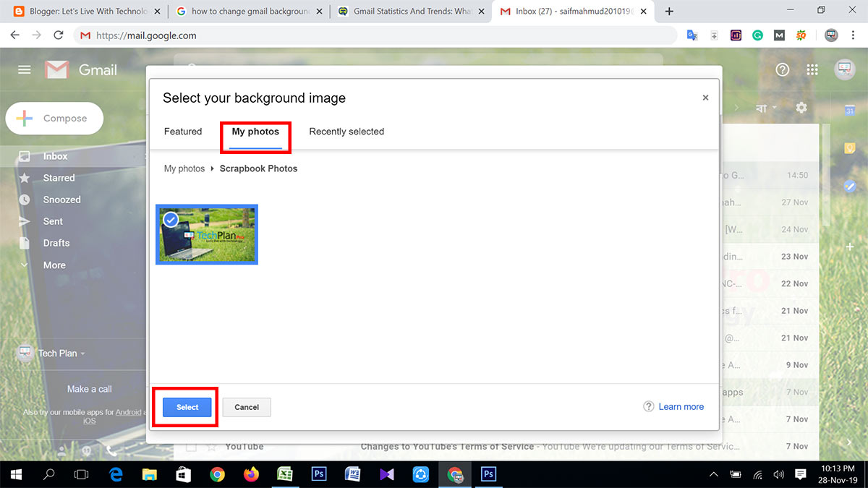Click the Google Translate extension icon
The height and width of the screenshot is (488, 868).
(x=692, y=35)
